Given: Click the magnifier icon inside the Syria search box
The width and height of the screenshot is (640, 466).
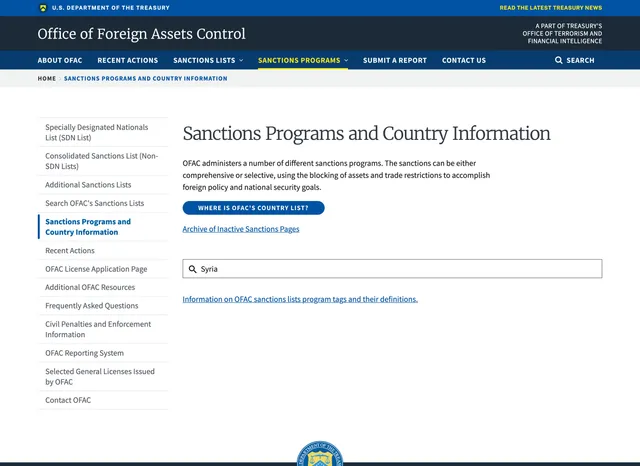Looking at the screenshot, I should click(193, 269).
